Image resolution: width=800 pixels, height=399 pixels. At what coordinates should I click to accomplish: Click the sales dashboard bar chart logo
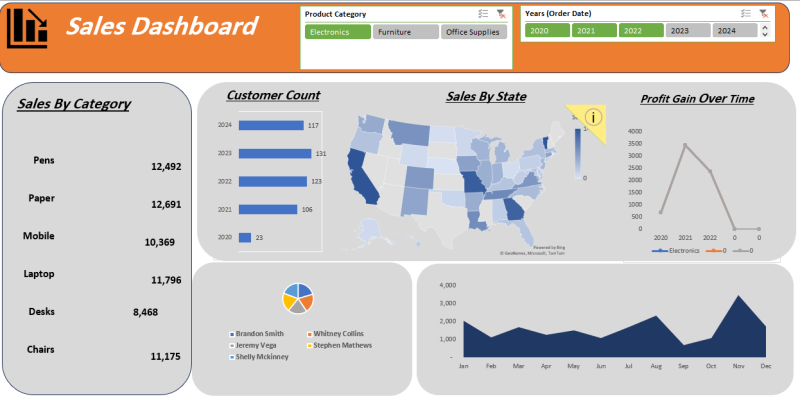pos(27,29)
